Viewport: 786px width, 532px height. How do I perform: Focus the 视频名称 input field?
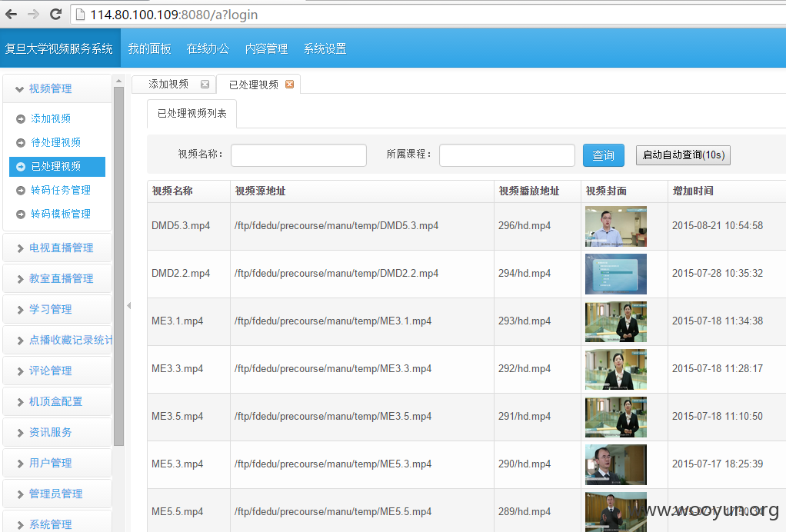click(x=298, y=155)
